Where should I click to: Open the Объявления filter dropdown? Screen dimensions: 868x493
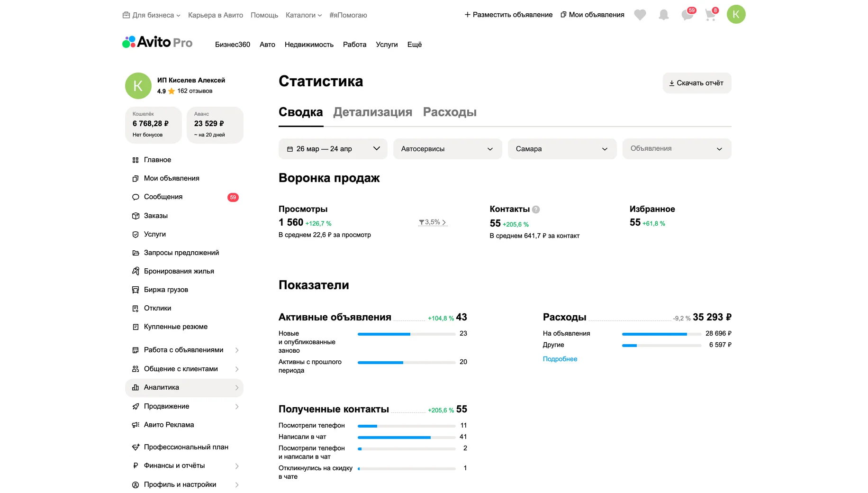tap(677, 149)
